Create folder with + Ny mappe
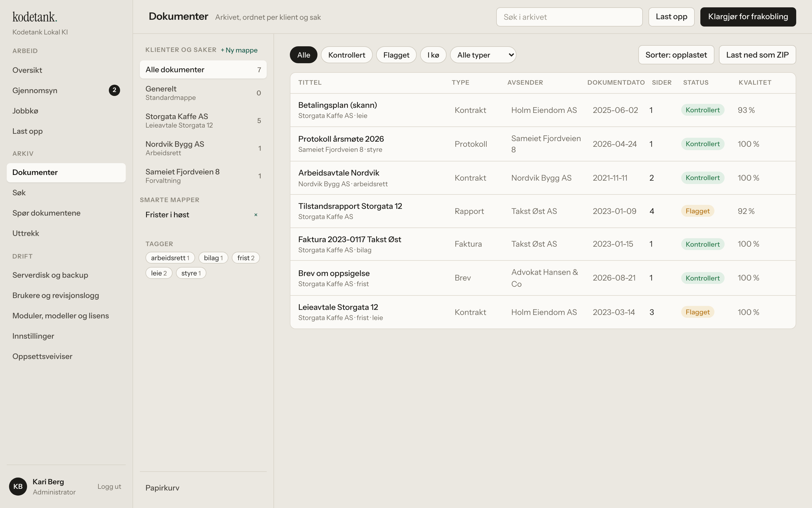This screenshot has width=812, height=508. coord(239,50)
